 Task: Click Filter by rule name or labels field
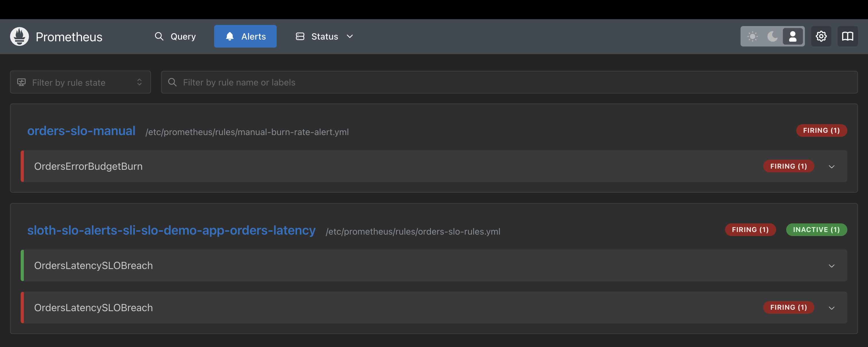click(x=509, y=82)
